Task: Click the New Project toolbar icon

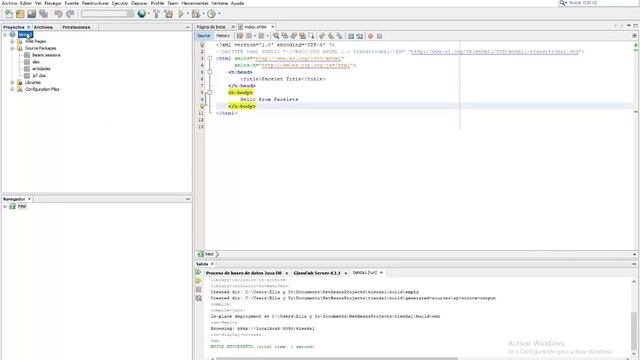Action: (20, 14)
